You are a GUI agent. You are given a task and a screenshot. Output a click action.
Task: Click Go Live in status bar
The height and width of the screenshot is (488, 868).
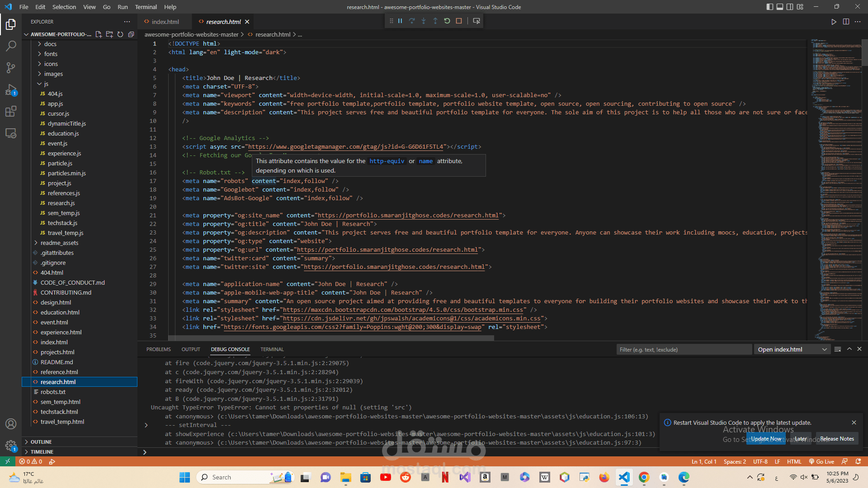(821, 462)
